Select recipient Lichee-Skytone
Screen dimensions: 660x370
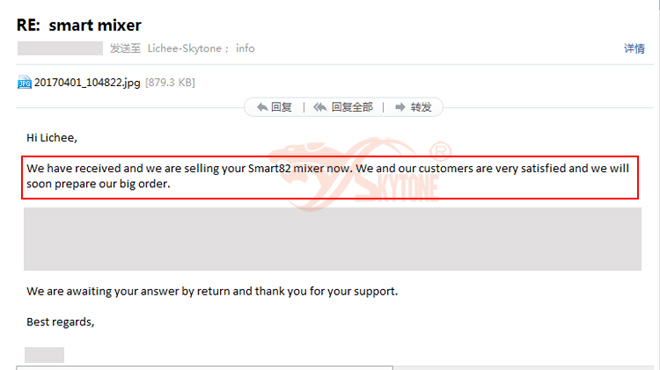tap(184, 48)
